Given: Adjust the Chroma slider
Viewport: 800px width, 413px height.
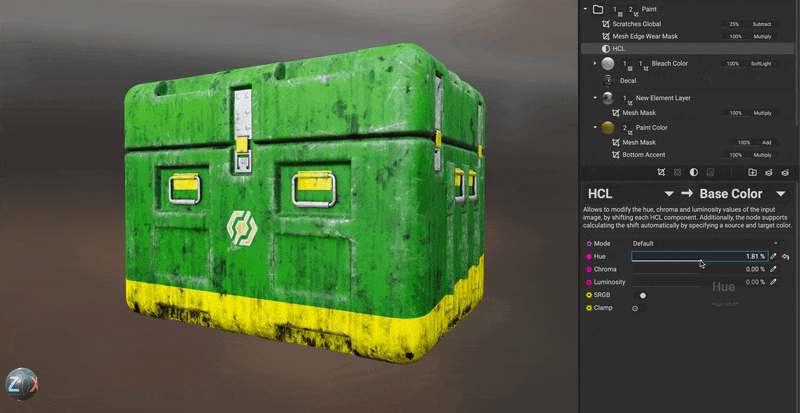Looking at the screenshot, I should 699,269.
